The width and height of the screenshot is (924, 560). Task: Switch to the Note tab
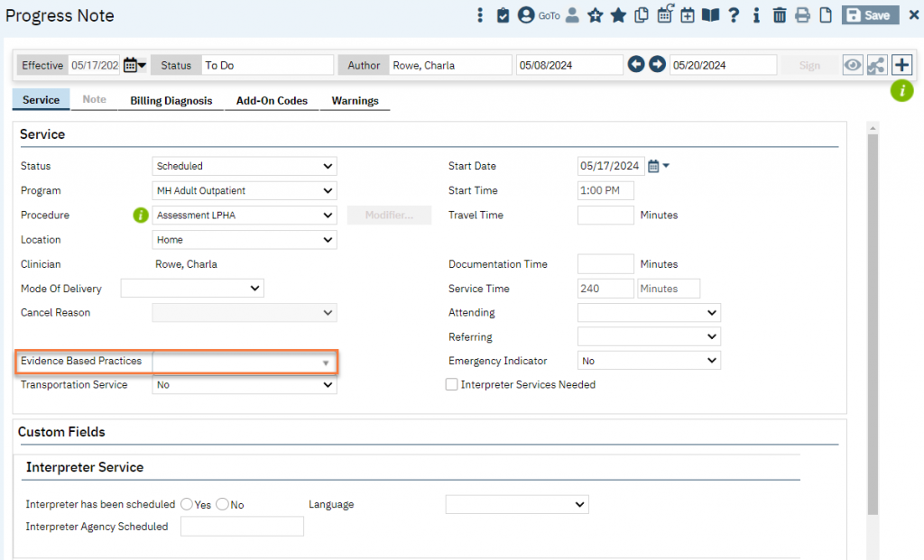pyautogui.click(x=94, y=99)
